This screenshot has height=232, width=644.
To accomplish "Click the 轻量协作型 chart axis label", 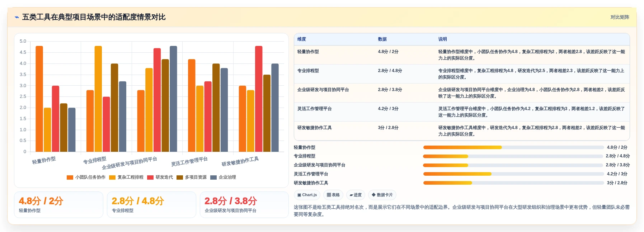I will pyautogui.click(x=44, y=160).
